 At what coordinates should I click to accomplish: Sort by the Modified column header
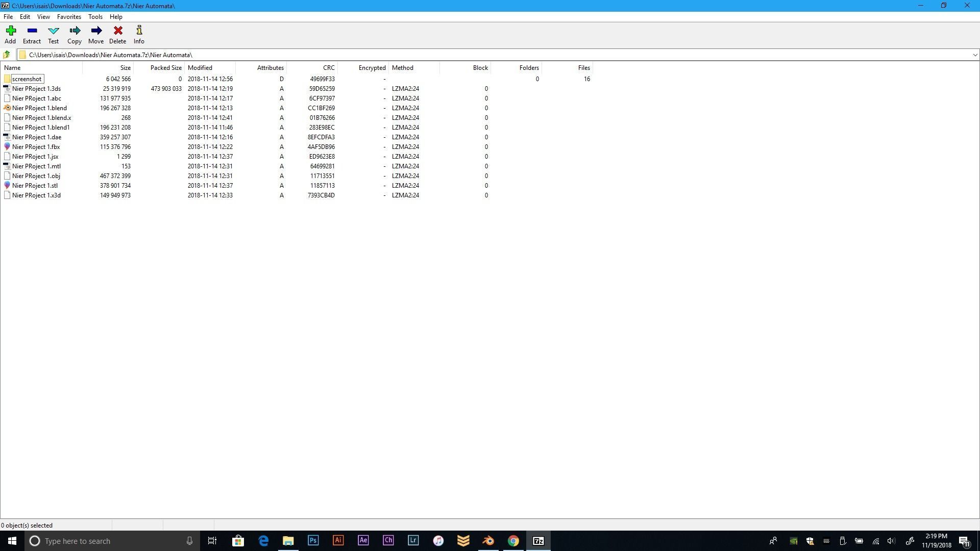[x=200, y=68]
